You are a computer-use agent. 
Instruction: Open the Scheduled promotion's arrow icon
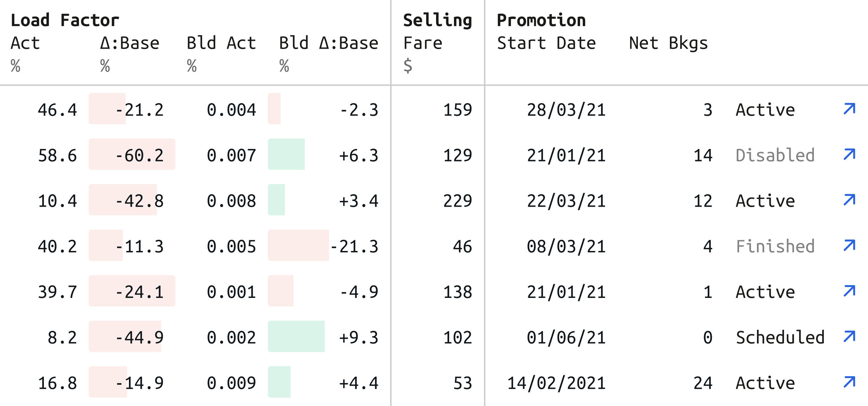pos(849,337)
